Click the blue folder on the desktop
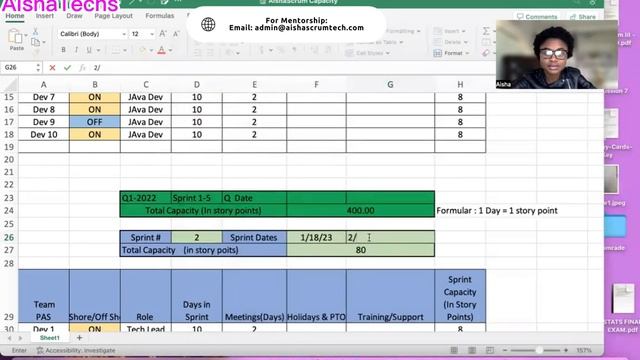 click(616, 226)
